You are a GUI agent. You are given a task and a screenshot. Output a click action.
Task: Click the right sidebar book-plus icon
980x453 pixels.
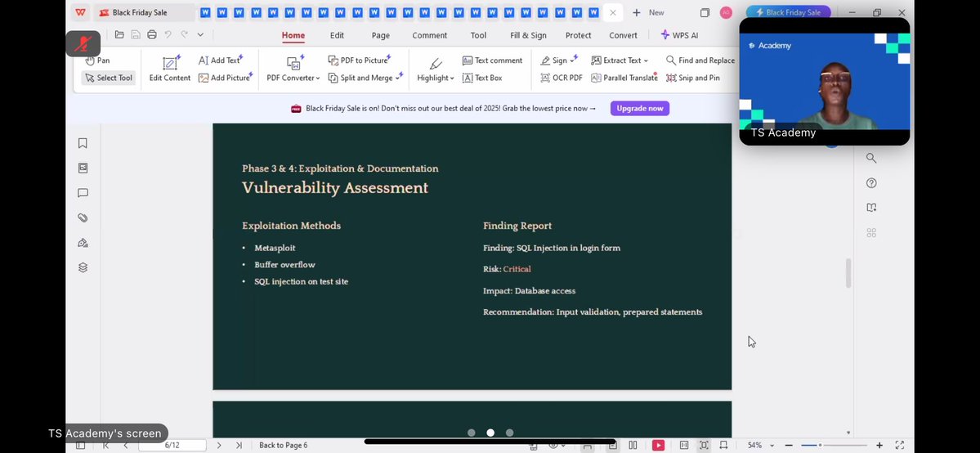[871, 208]
